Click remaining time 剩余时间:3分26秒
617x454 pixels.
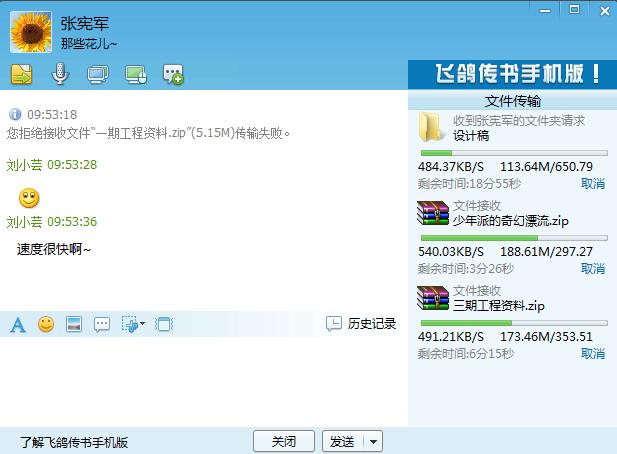466,269
